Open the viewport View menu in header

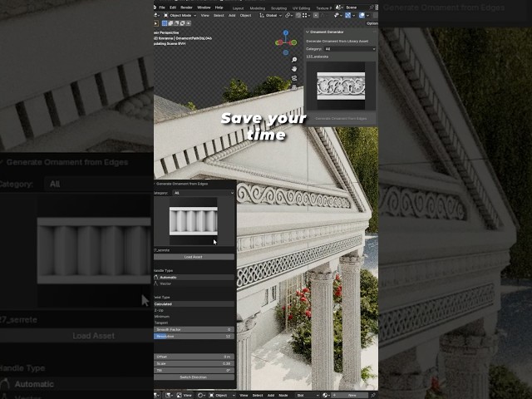click(x=205, y=15)
